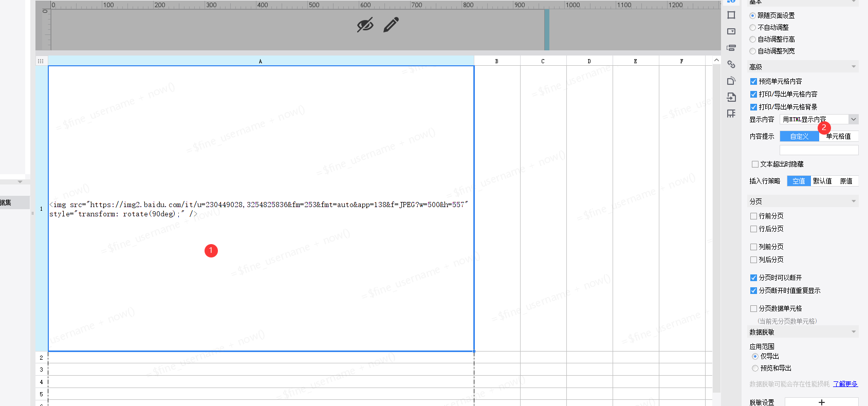
Task: Select 仅导出 radio option
Action: (755, 356)
